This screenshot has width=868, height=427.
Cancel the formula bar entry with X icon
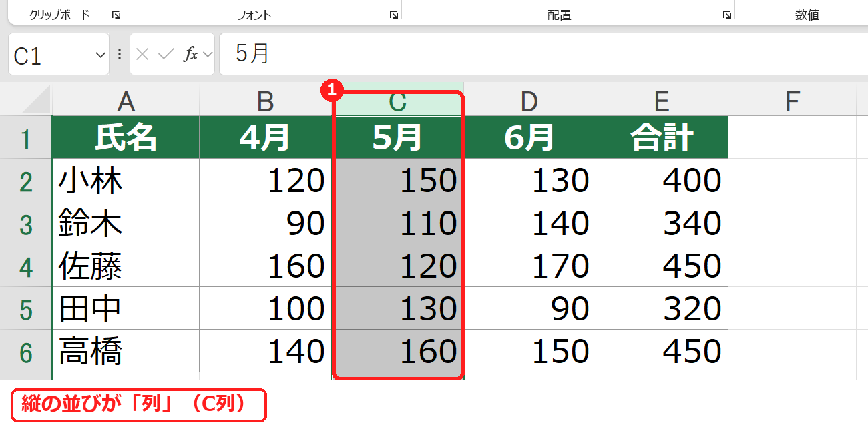click(142, 55)
